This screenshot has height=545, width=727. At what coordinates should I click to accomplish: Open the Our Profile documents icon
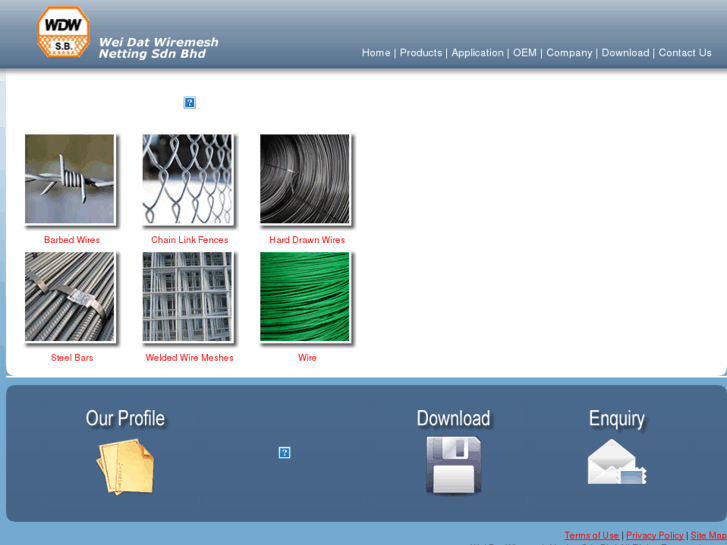tap(125, 467)
